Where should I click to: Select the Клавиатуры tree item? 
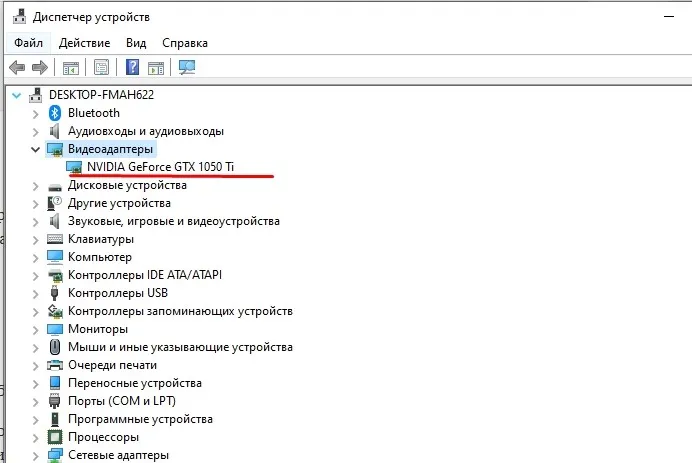tap(100, 239)
